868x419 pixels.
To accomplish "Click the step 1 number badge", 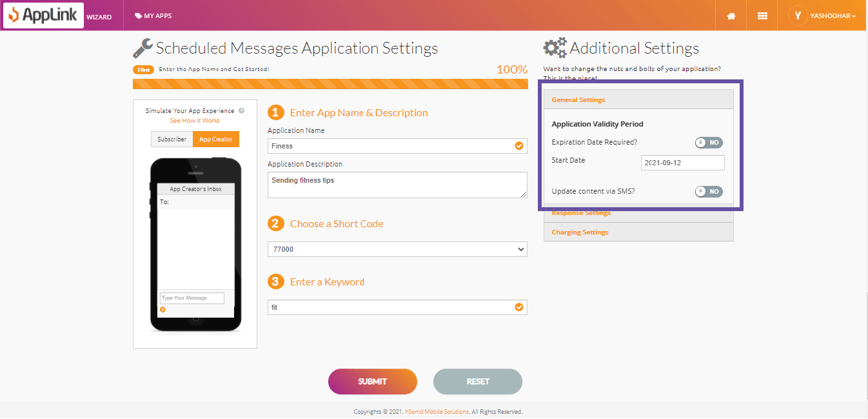I will (x=275, y=112).
